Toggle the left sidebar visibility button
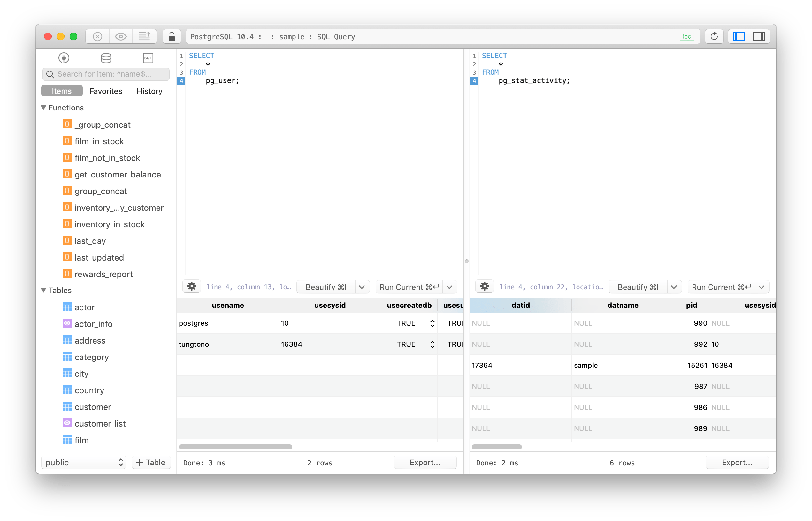Image resolution: width=812 pixels, height=521 pixels. point(739,36)
